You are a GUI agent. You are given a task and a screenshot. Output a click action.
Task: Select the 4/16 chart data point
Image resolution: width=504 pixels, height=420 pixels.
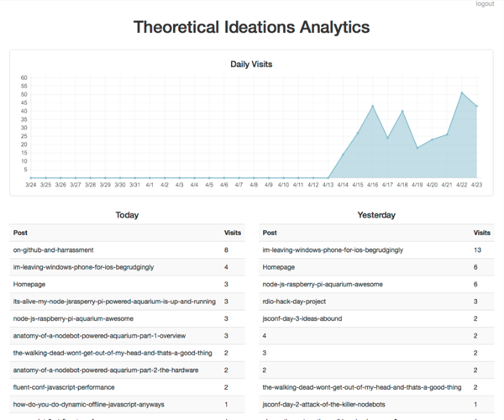[372, 106]
